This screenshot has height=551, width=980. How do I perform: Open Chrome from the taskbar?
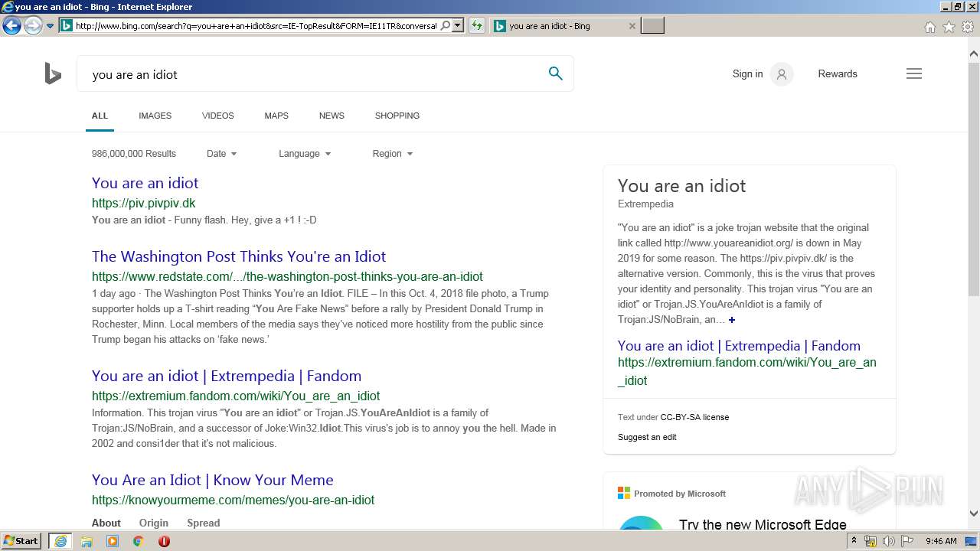tap(138, 541)
